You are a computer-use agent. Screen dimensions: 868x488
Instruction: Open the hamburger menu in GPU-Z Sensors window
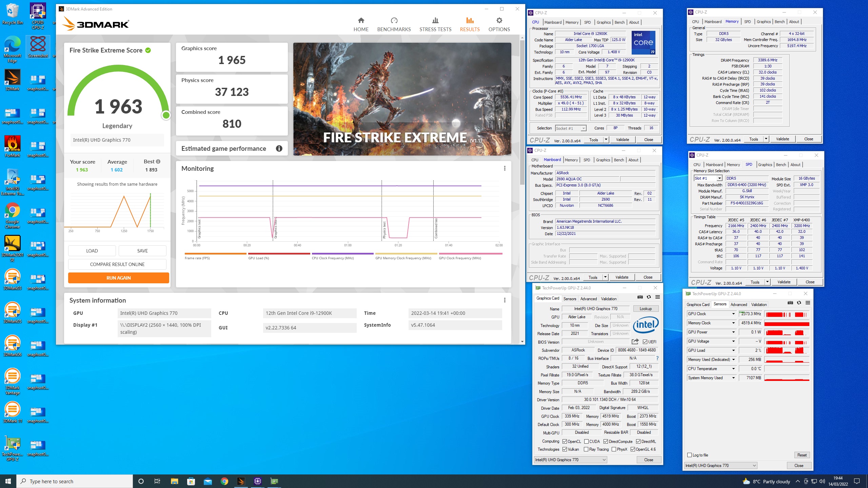808,303
